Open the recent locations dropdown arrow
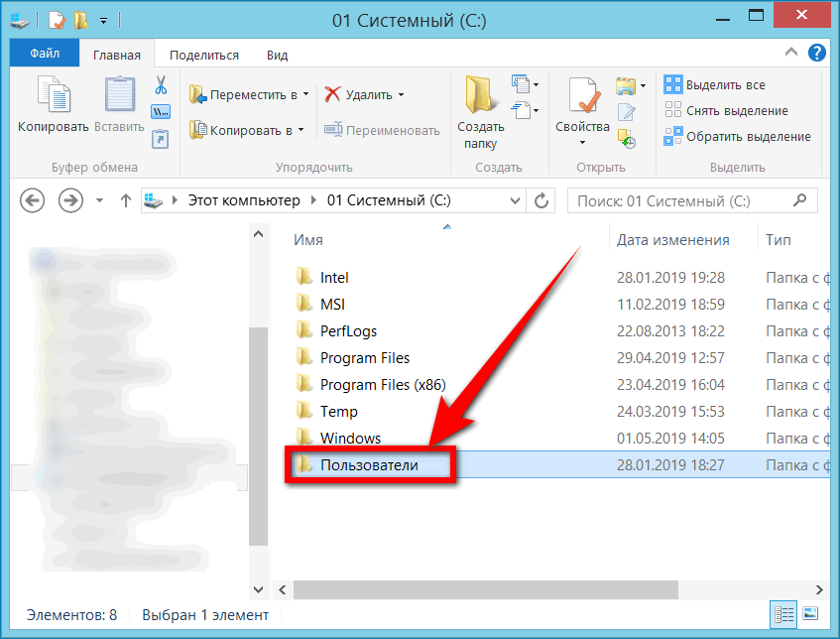 pyautogui.click(x=99, y=201)
